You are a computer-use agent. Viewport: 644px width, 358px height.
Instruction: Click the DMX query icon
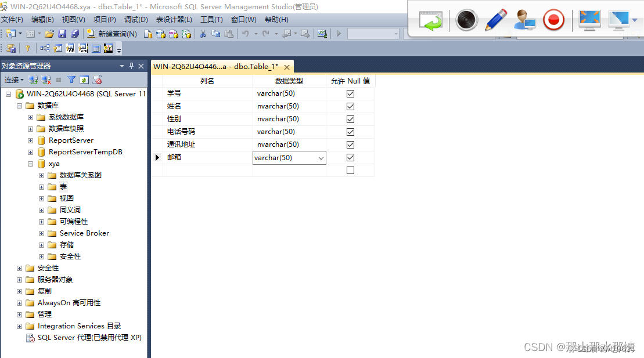[x=173, y=34]
